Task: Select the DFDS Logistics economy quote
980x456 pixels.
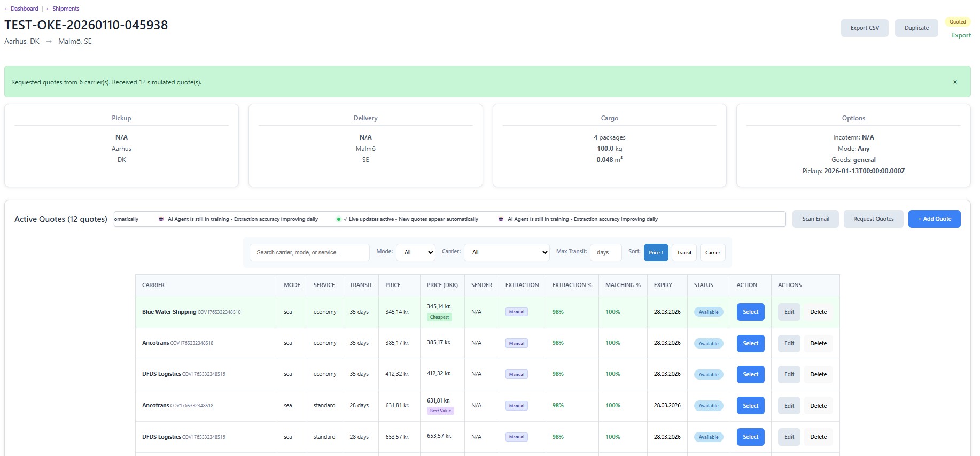Action: click(750, 374)
